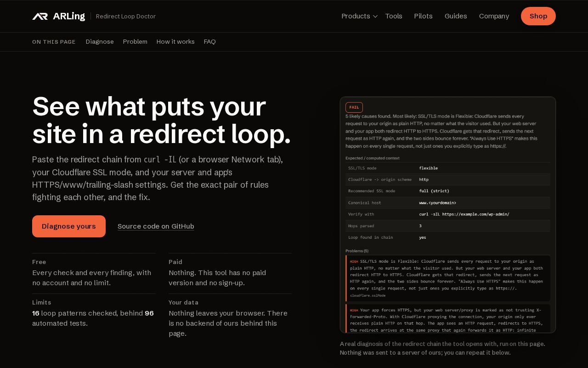588x368 pixels.
Task: Click the 'Expected / computed context' heading
Action: point(373,158)
